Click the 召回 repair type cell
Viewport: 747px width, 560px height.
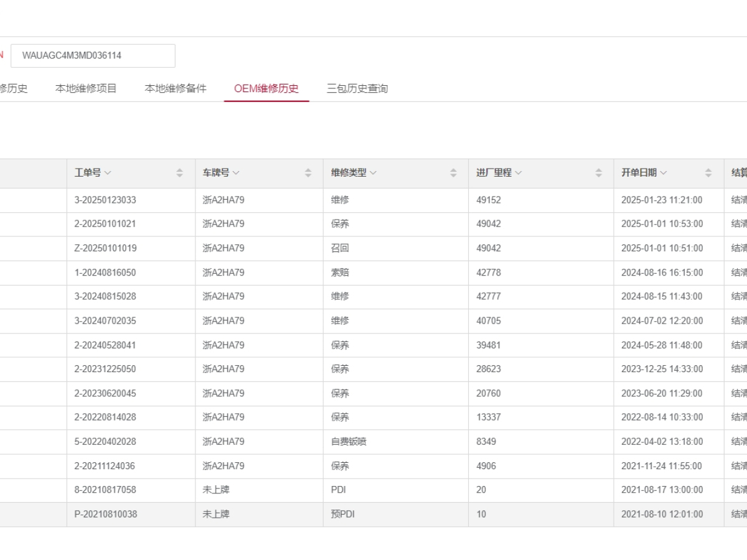click(x=340, y=248)
